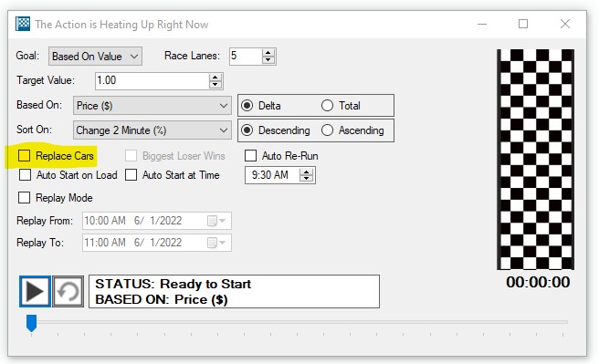599x364 pixels.
Task: Decrease Target Value with the down arrow
Action: [x=215, y=84]
